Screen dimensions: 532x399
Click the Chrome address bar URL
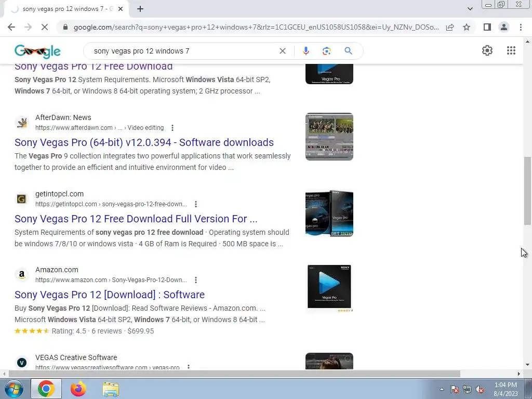tap(256, 27)
